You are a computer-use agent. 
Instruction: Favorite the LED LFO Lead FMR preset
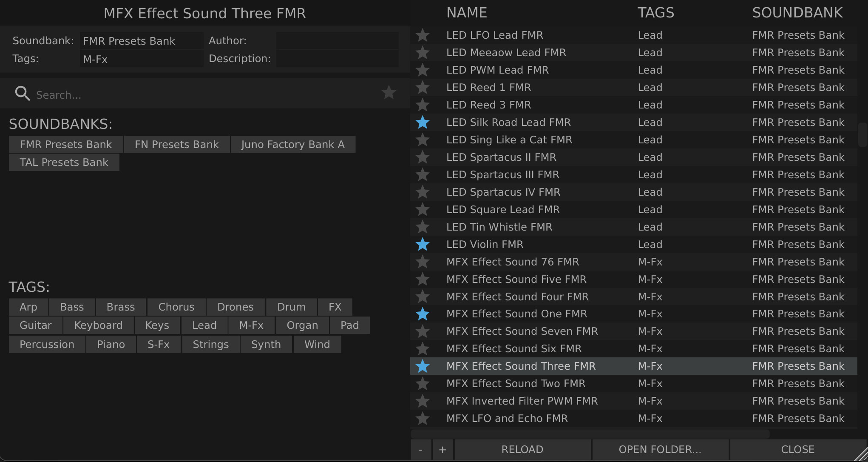(423, 35)
